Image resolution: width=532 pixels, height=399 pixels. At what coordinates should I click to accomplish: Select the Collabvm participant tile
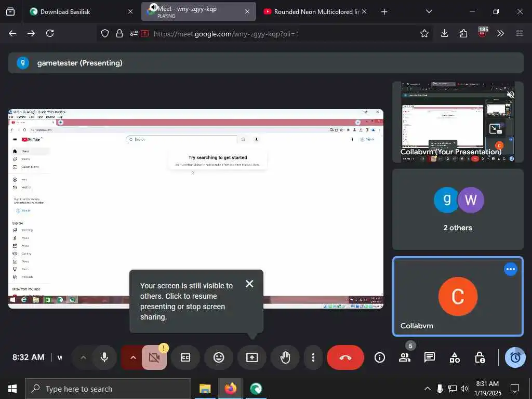pos(458,296)
